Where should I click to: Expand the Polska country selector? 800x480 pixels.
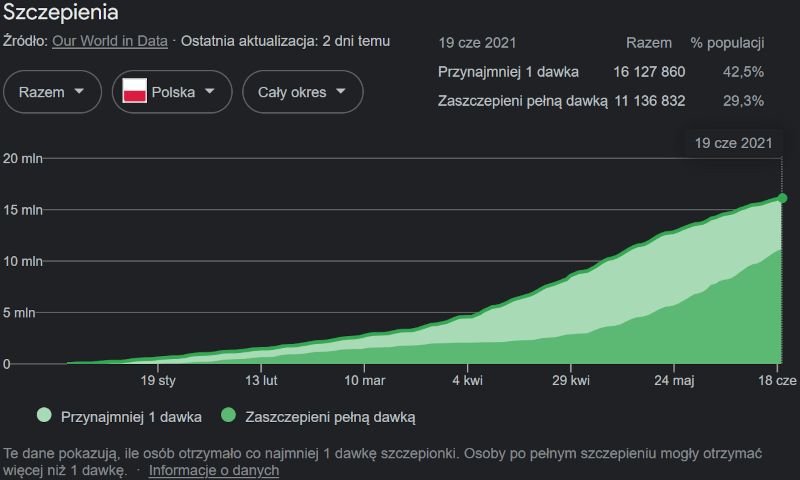pyautogui.click(x=169, y=92)
